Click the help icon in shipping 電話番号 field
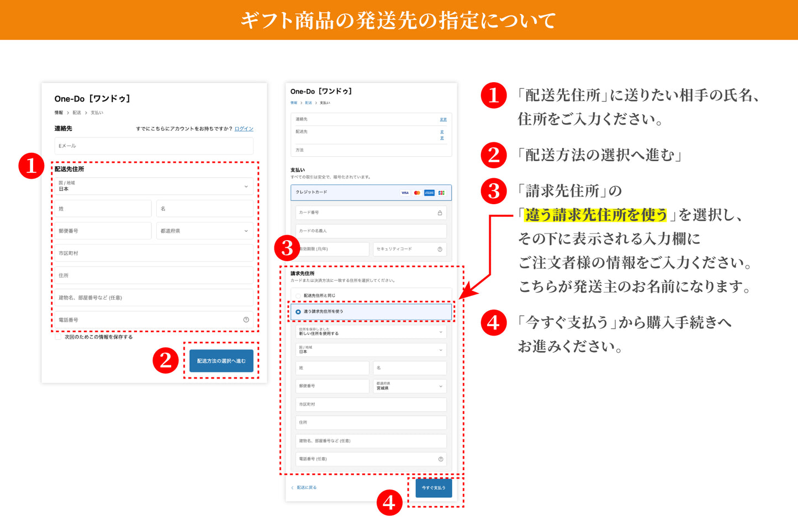 (246, 320)
